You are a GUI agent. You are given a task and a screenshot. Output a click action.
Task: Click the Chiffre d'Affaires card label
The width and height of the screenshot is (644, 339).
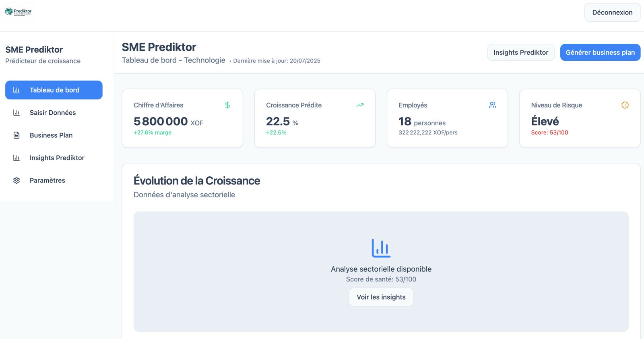pos(158,105)
